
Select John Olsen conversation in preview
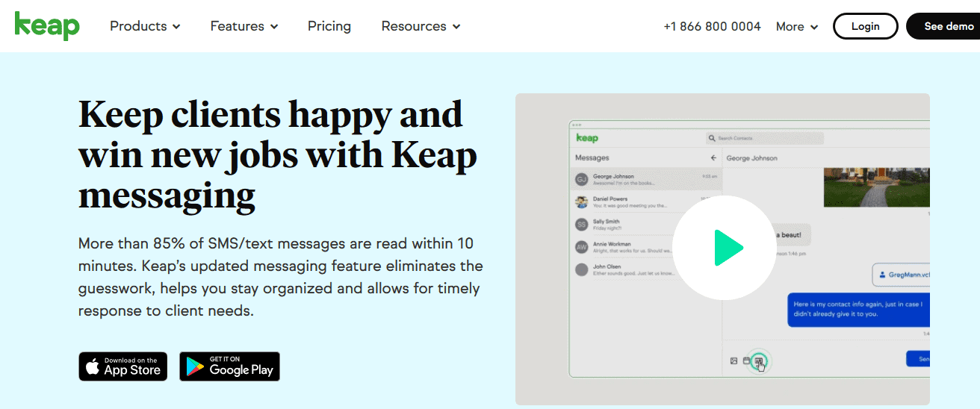click(646, 269)
